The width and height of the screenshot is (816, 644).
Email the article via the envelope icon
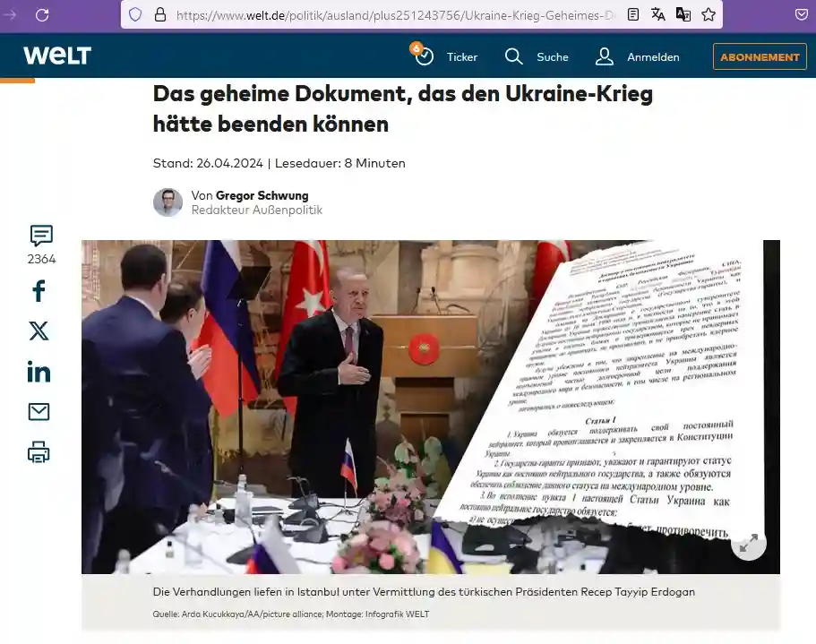[39, 411]
